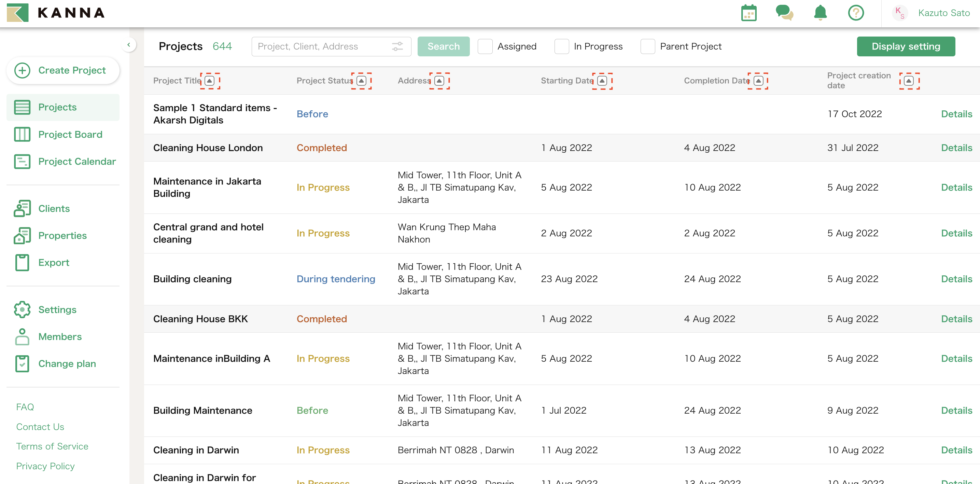Open the Project Calendar sidebar icon

22,161
